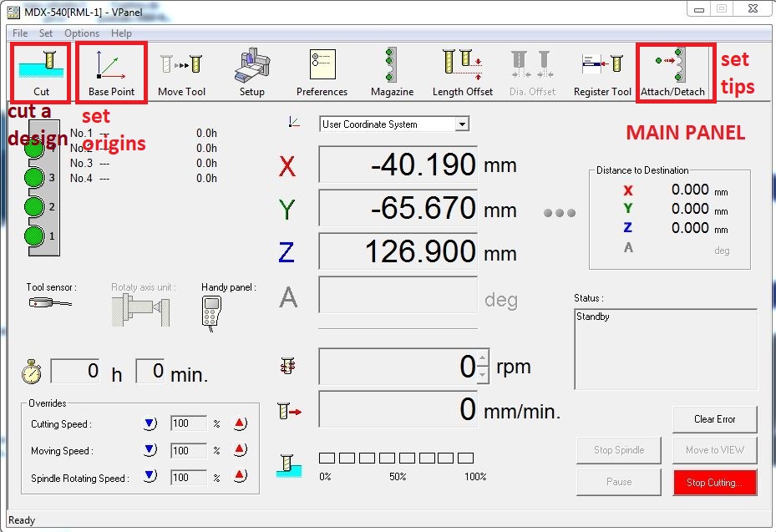Click the coordinate system axis icon

point(294,122)
